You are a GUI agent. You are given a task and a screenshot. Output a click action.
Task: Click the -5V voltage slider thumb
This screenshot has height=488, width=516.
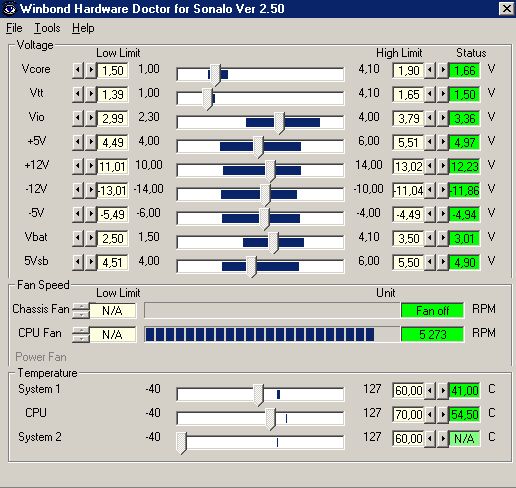tap(264, 219)
